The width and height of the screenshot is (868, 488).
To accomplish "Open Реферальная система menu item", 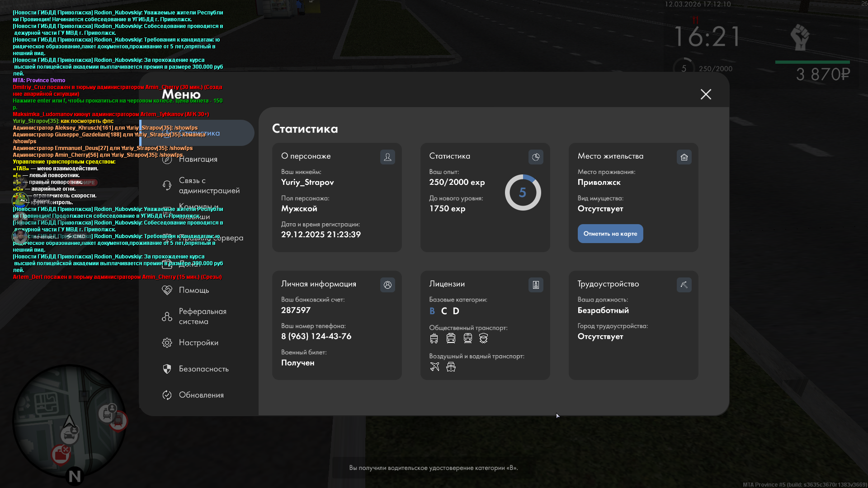I will tap(202, 316).
